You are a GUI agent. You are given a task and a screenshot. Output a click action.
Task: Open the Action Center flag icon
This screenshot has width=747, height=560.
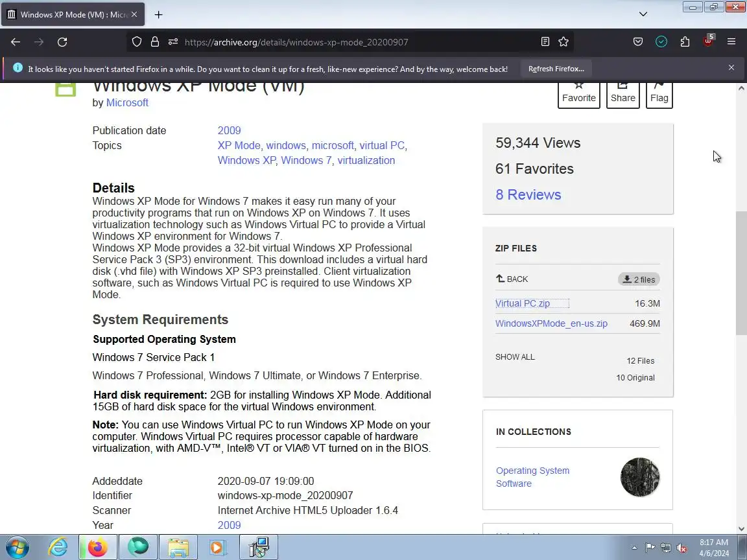(650, 548)
